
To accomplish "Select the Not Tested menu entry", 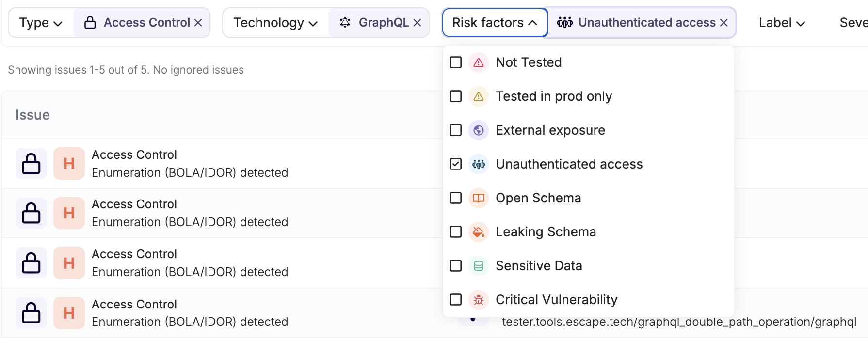I will [529, 62].
